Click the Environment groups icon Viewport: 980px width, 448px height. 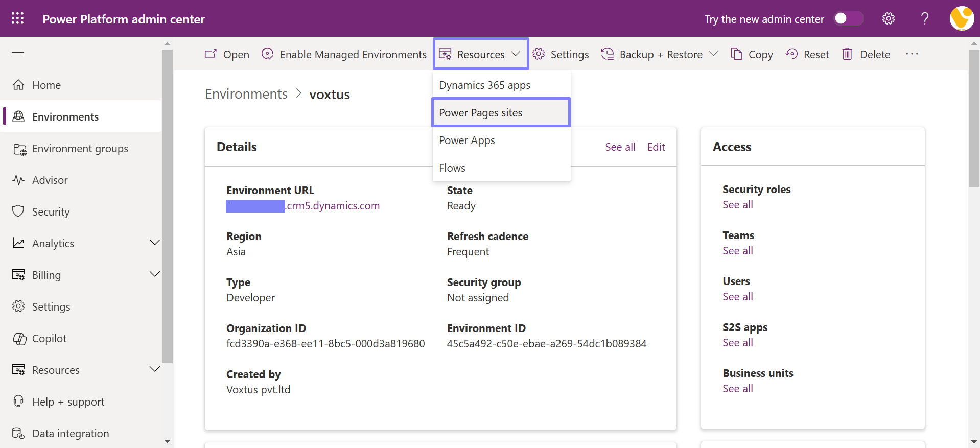tap(19, 149)
